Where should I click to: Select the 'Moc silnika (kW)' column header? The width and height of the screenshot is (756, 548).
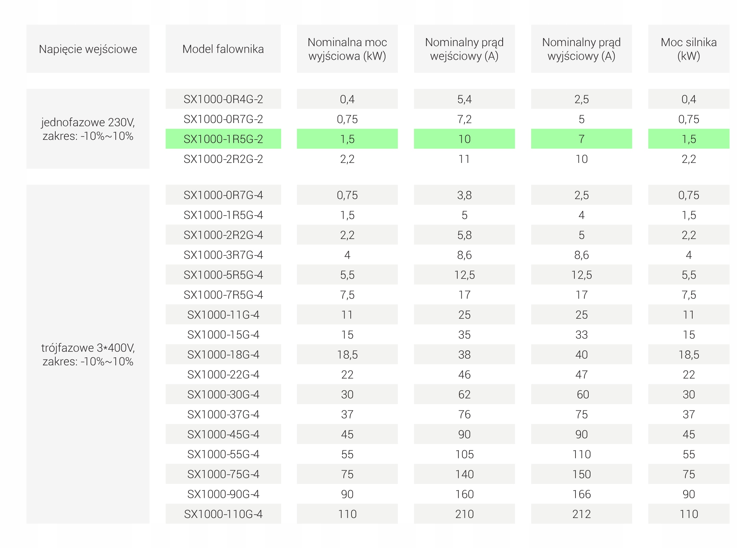click(x=688, y=49)
